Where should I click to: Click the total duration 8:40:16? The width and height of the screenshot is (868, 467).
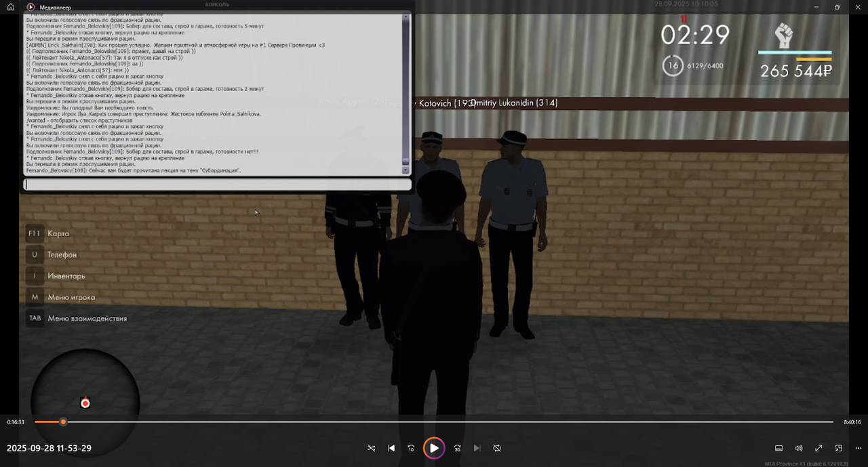tap(852, 422)
